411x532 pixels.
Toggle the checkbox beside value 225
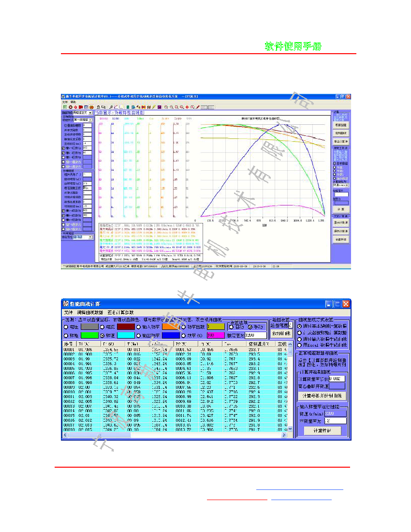tap(63, 148)
